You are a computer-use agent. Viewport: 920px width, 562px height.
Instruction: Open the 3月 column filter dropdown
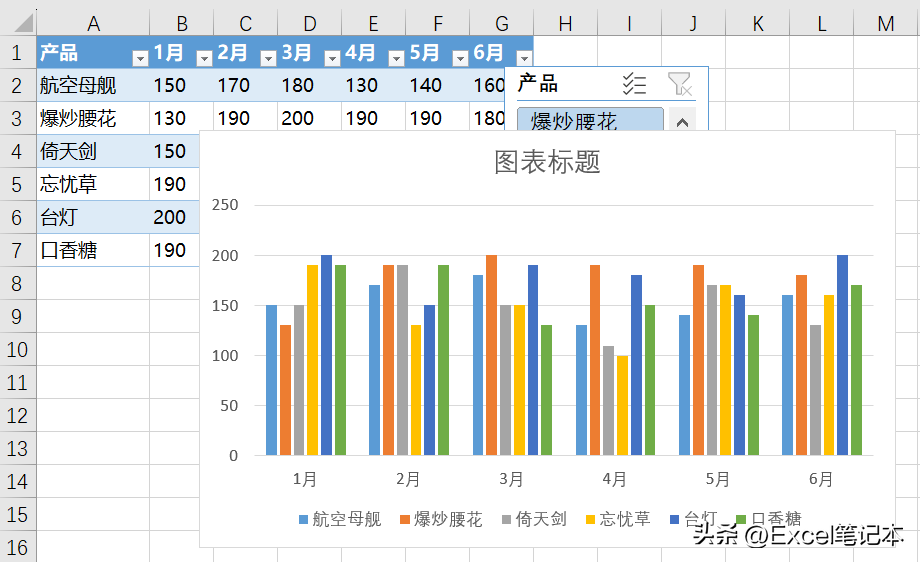coord(332,57)
